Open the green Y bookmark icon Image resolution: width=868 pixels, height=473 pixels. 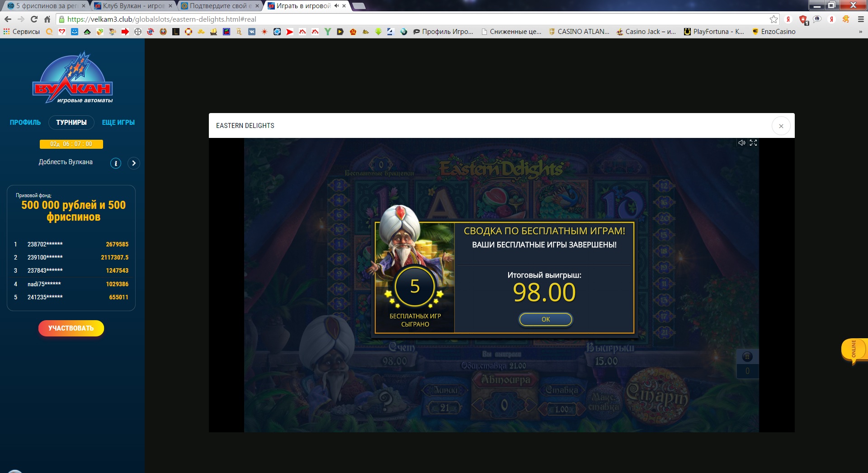point(328,32)
